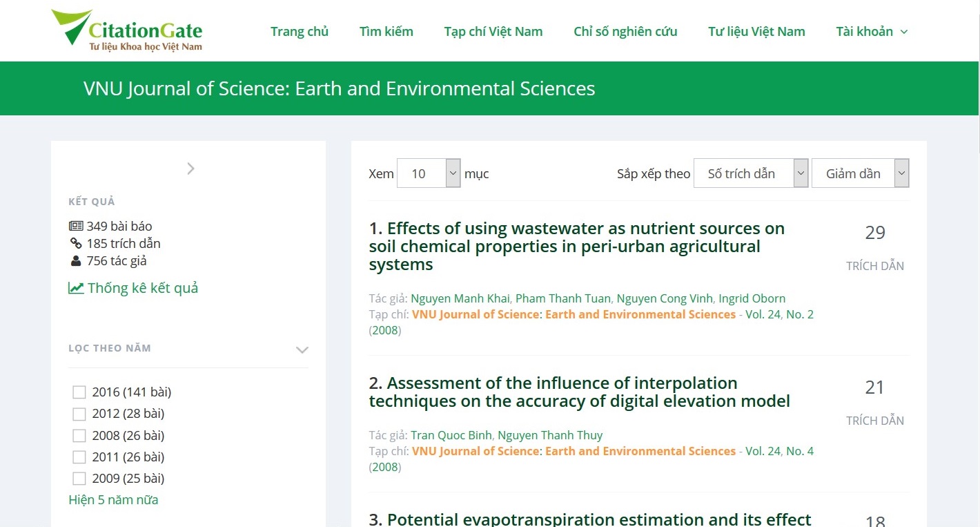Go to Tạp chí Việt Nam menu
The image size is (980, 527).
click(x=493, y=32)
